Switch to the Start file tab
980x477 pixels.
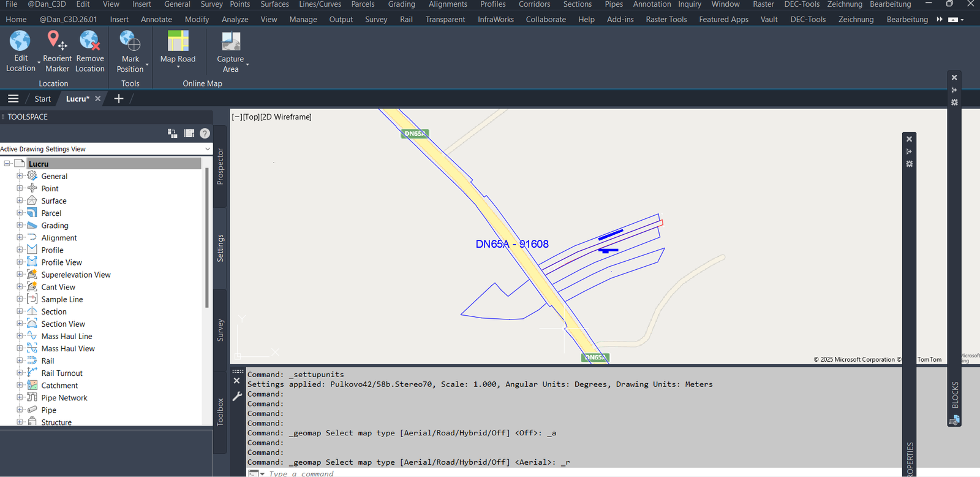tap(42, 99)
